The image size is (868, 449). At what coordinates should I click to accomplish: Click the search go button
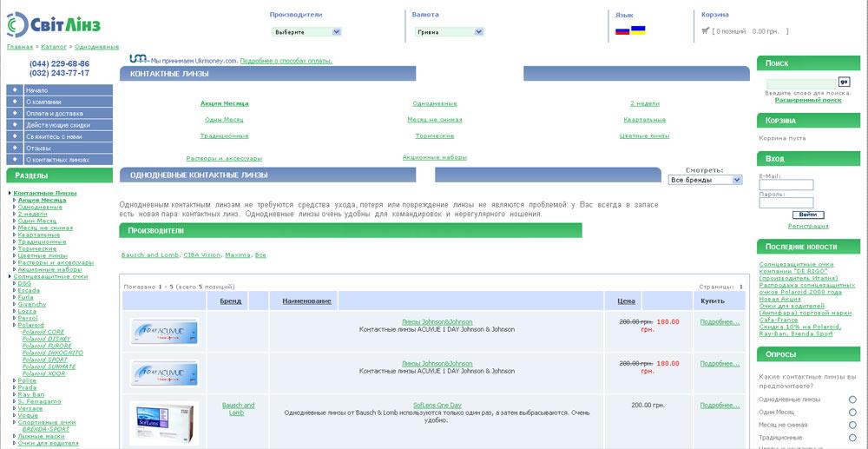tap(844, 82)
